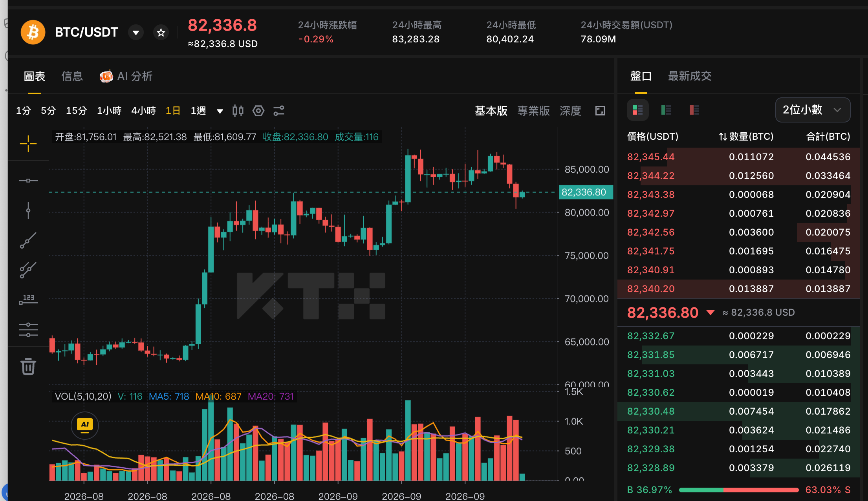Select the parallel channel drawing tool
Screen dimensions: 868x501
click(28, 270)
